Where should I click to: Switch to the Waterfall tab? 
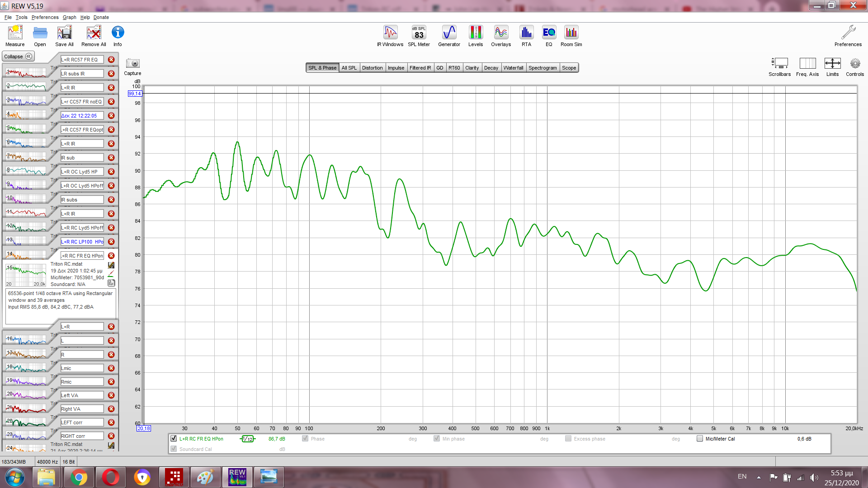(513, 68)
